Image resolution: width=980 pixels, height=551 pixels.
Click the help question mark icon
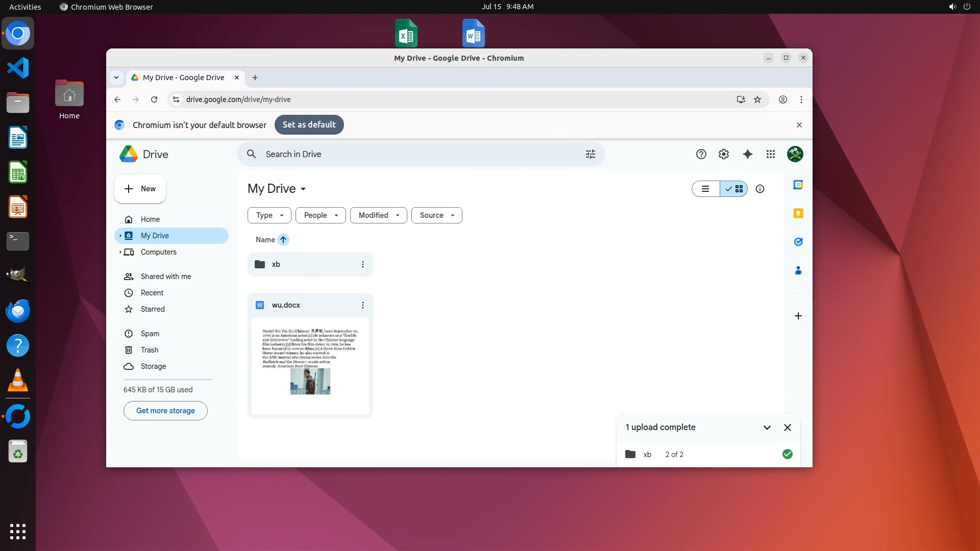701,154
